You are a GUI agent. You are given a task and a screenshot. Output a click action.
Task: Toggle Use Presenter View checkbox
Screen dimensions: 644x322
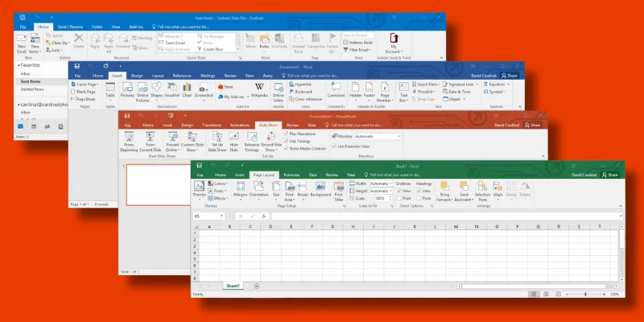334,147
